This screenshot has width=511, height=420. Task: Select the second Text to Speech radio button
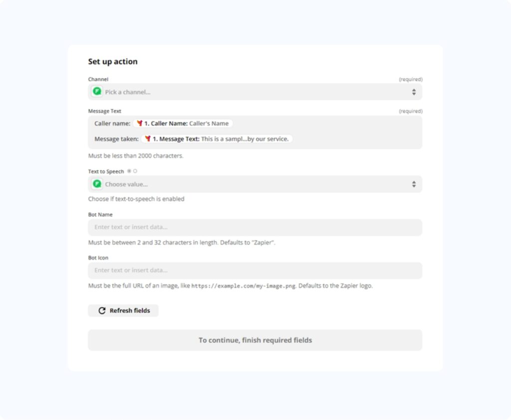[135, 171]
